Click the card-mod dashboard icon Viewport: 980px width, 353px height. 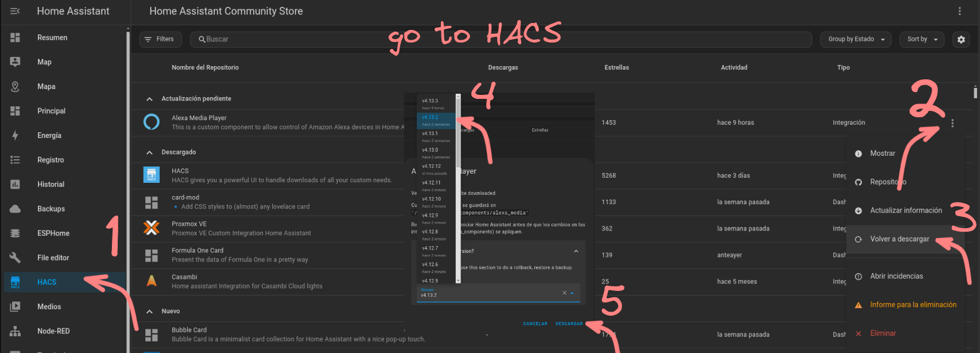(x=152, y=202)
